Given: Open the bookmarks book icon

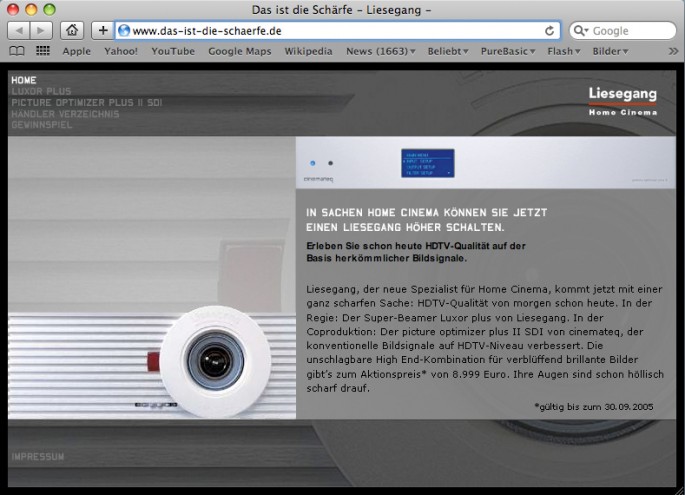Looking at the screenshot, I should coord(17,51).
